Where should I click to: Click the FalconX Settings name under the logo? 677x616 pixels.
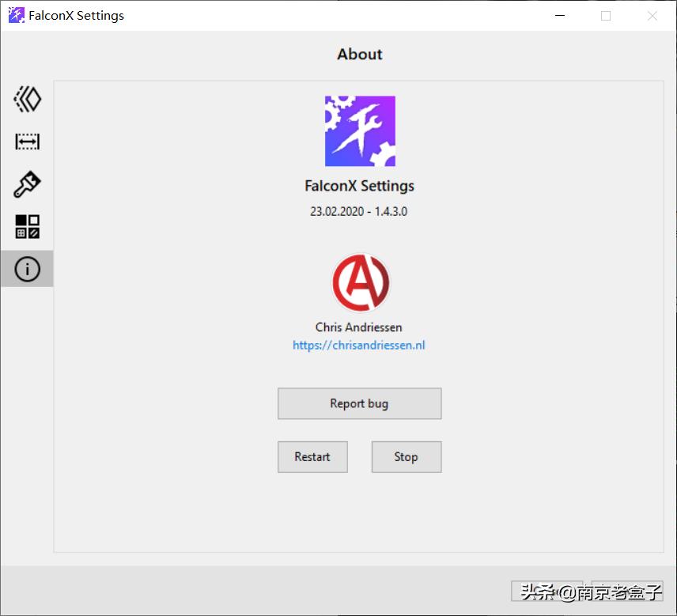pyautogui.click(x=359, y=186)
